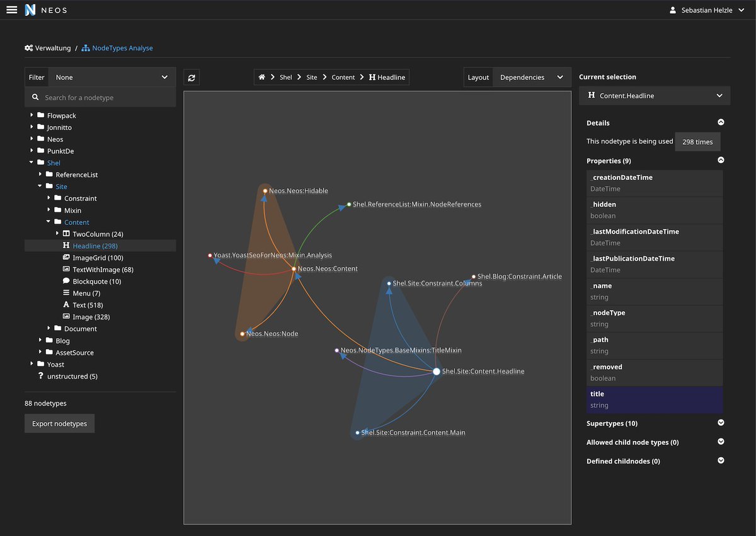Screen dimensions: 756x536
Task: Click the Flowpack folder icon
Action: click(x=41, y=115)
